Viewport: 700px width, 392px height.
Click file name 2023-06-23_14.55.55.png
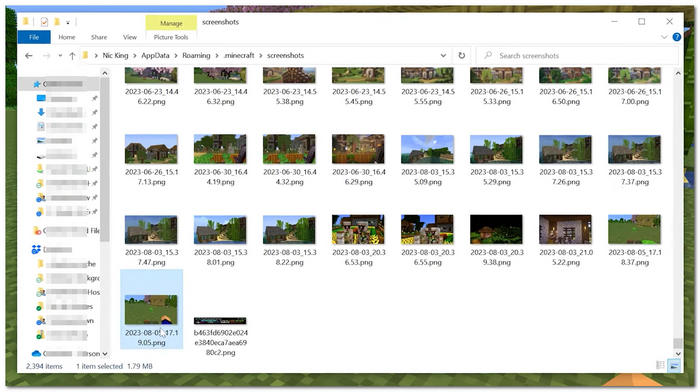click(x=428, y=96)
